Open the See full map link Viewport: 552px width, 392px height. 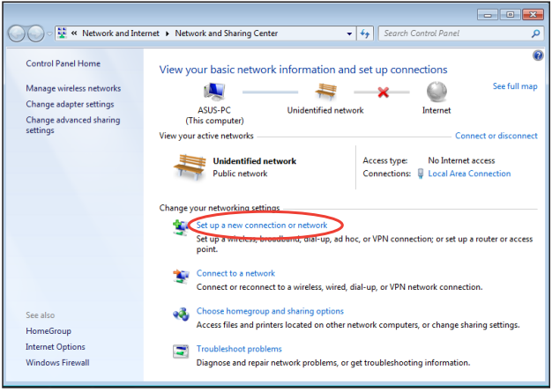point(515,86)
